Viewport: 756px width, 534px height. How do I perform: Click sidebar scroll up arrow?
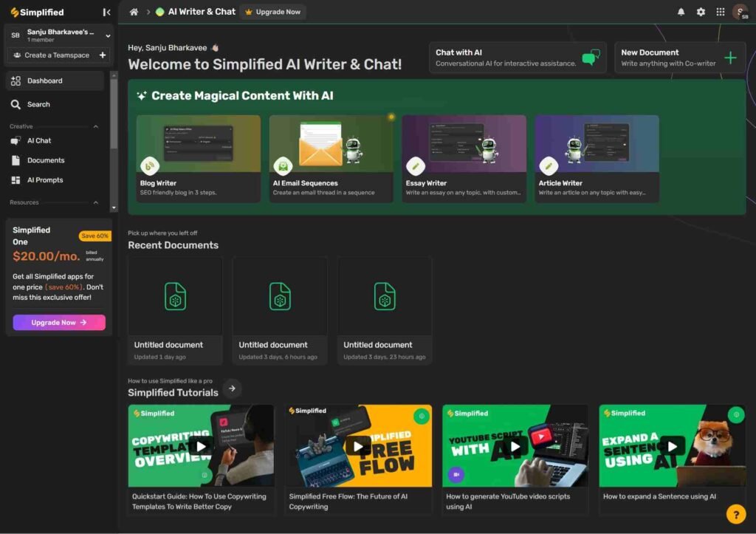(x=114, y=75)
